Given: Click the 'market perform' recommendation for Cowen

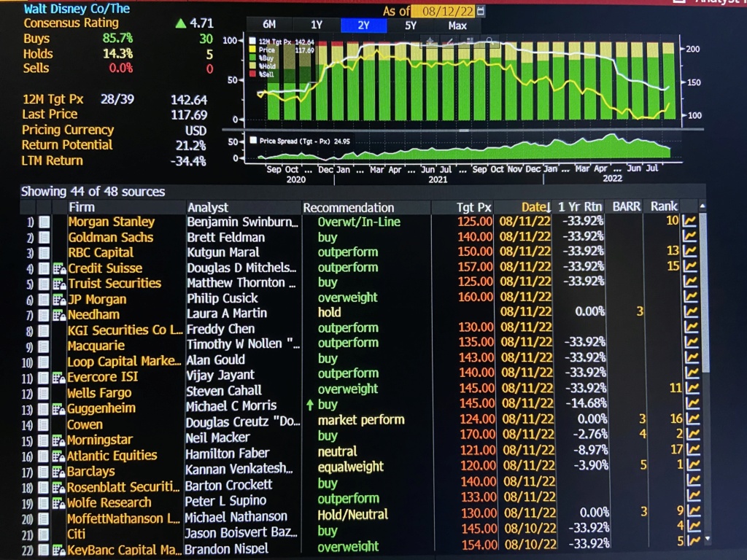Looking at the screenshot, I should [x=361, y=420].
